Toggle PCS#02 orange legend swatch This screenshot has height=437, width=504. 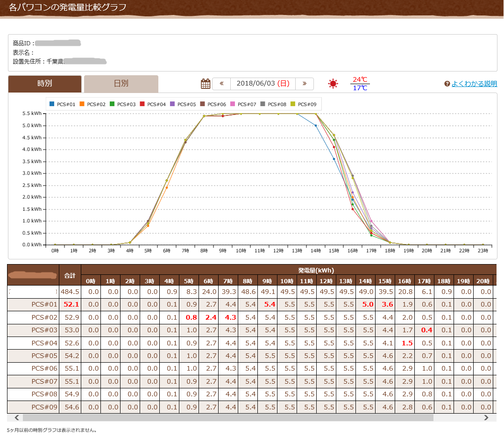click(x=82, y=104)
